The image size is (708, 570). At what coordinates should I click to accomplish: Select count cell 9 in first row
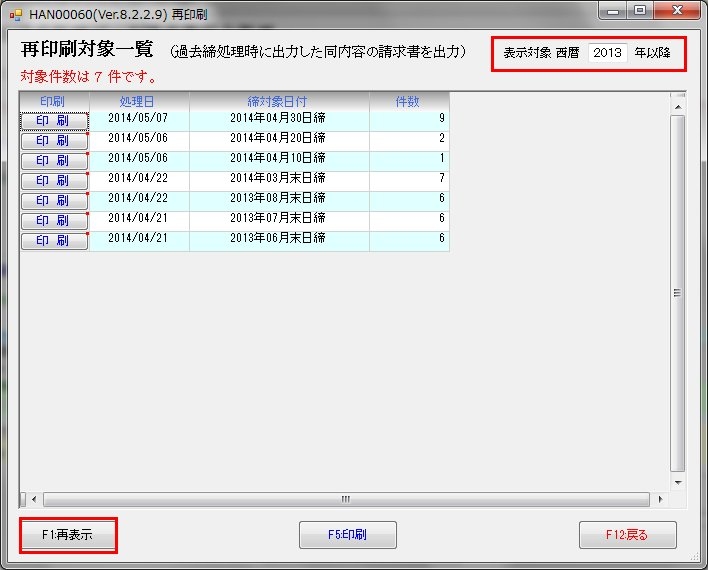point(410,121)
